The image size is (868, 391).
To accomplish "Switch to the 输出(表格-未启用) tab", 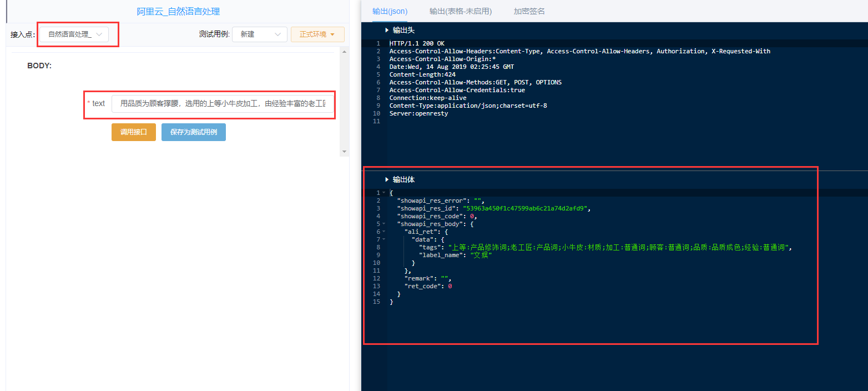I will pos(460,11).
